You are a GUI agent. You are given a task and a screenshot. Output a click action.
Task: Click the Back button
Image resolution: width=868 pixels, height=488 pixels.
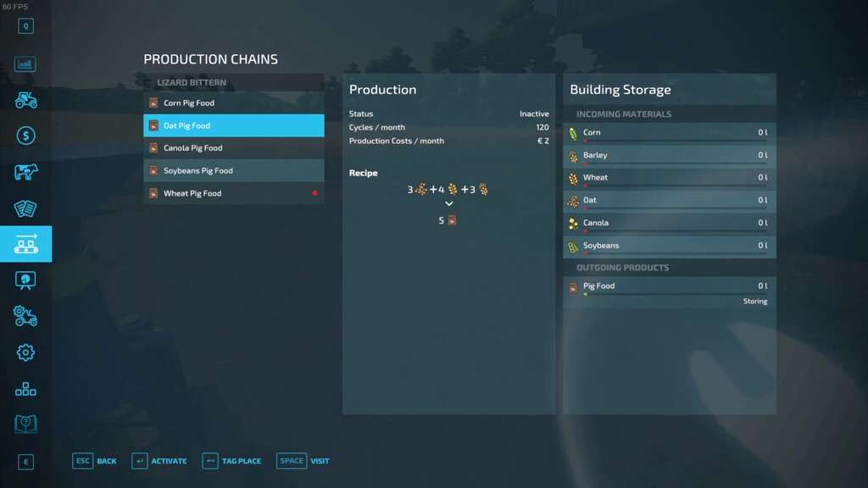tap(95, 461)
